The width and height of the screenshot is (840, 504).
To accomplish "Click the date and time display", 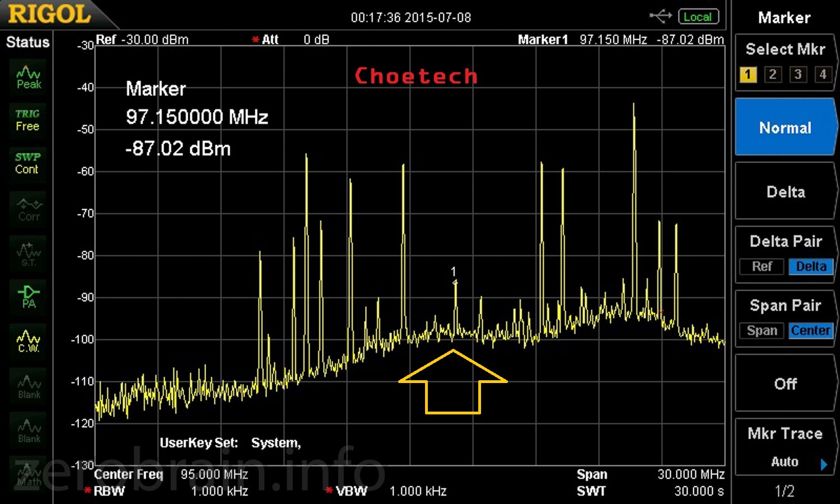I will pos(411,17).
